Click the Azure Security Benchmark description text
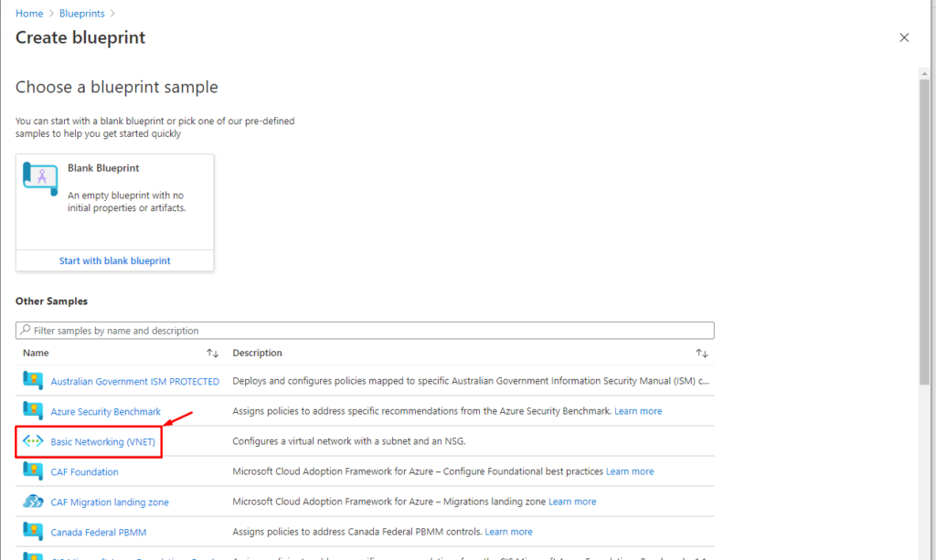Viewport: 936px width, 560px height. [422, 411]
